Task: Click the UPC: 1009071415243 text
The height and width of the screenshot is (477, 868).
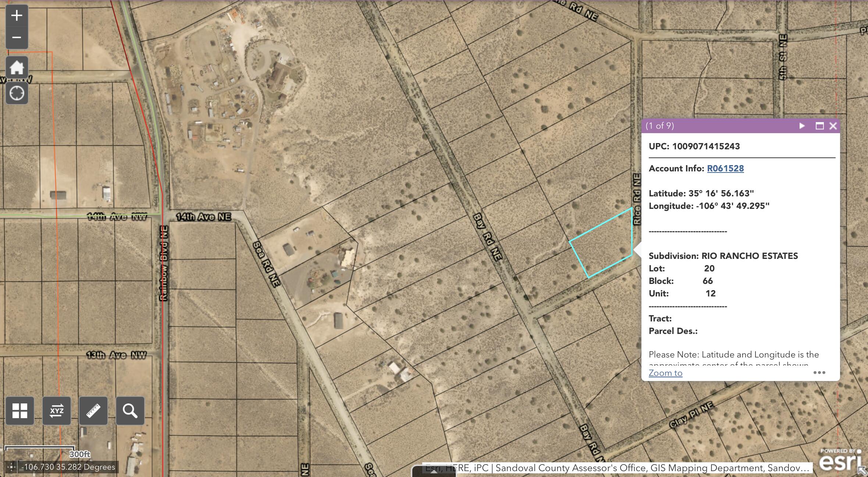Action: point(694,146)
